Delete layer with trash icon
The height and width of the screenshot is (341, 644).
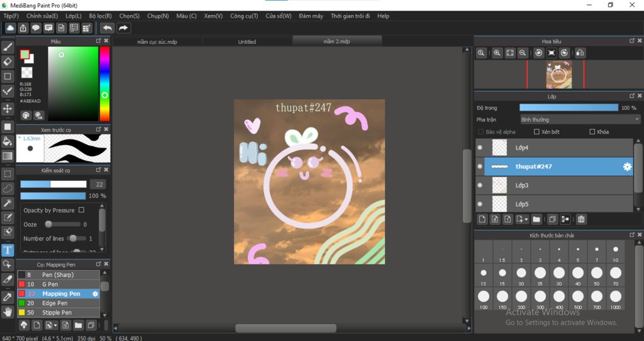click(x=581, y=219)
